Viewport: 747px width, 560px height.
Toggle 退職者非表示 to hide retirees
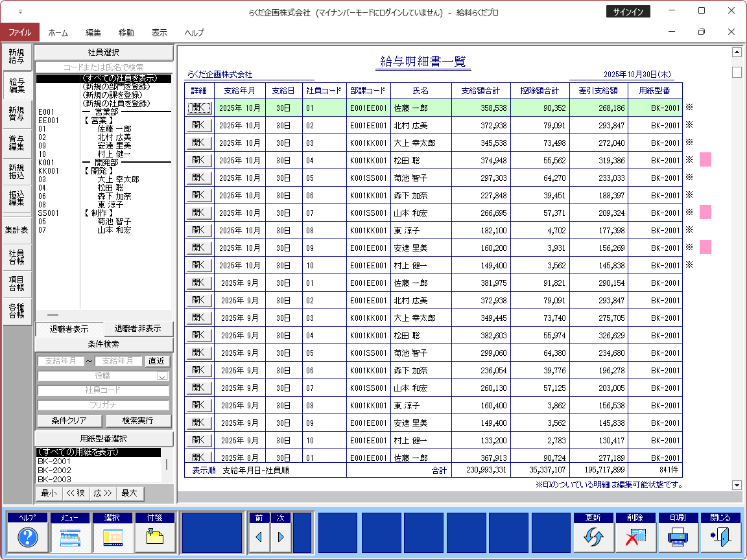pos(138,329)
